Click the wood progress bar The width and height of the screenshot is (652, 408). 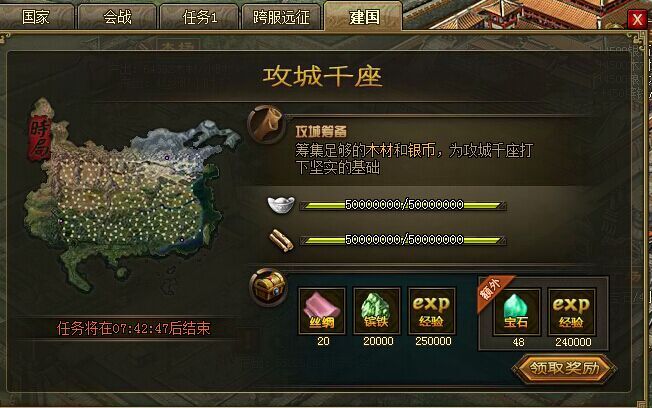(403, 240)
